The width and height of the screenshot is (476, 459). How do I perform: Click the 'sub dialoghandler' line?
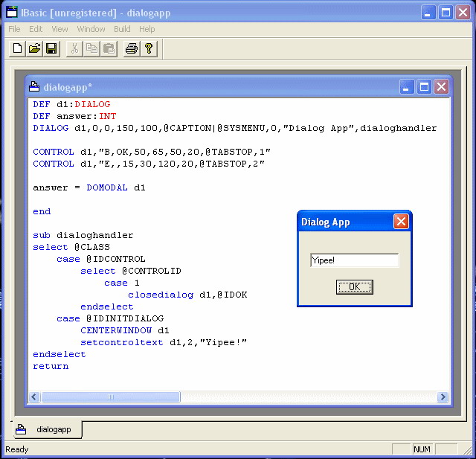click(x=83, y=235)
